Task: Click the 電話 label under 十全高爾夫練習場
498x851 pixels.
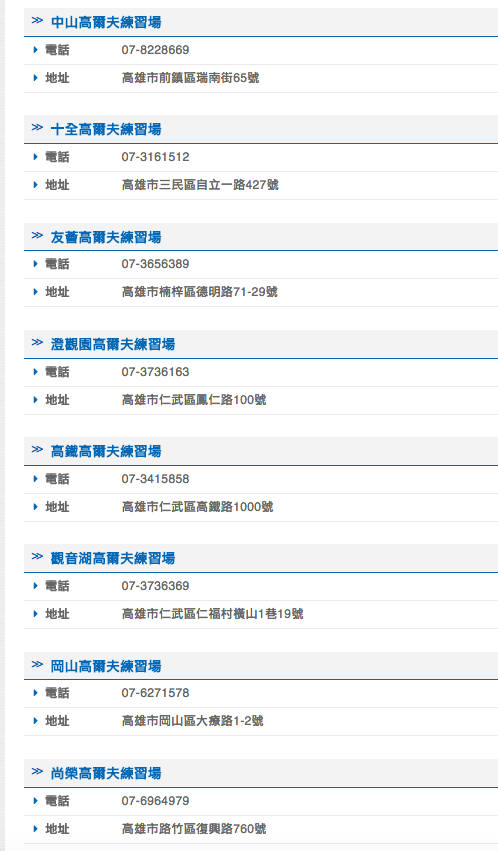Action: click(57, 157)
